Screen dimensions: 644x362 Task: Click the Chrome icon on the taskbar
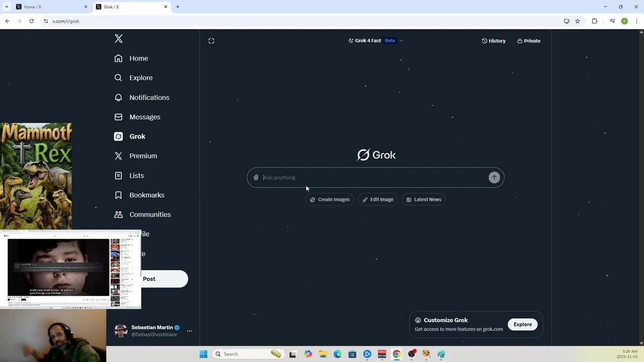(396, 354)
